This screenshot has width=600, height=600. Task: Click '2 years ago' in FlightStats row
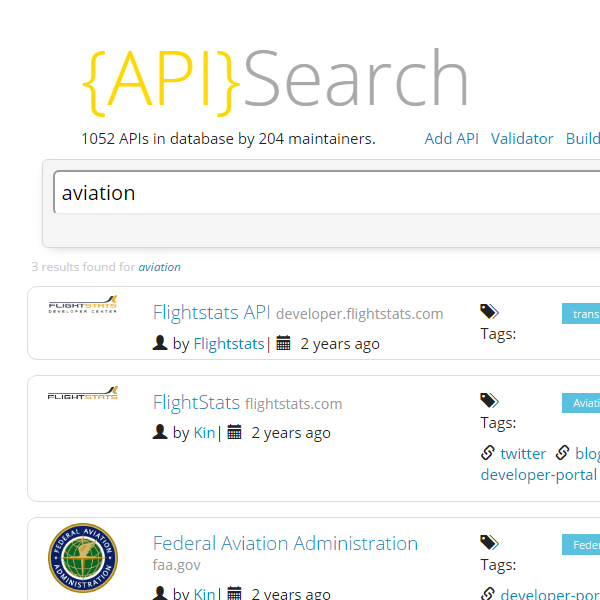pyautogui.click(x=291, y=433)
